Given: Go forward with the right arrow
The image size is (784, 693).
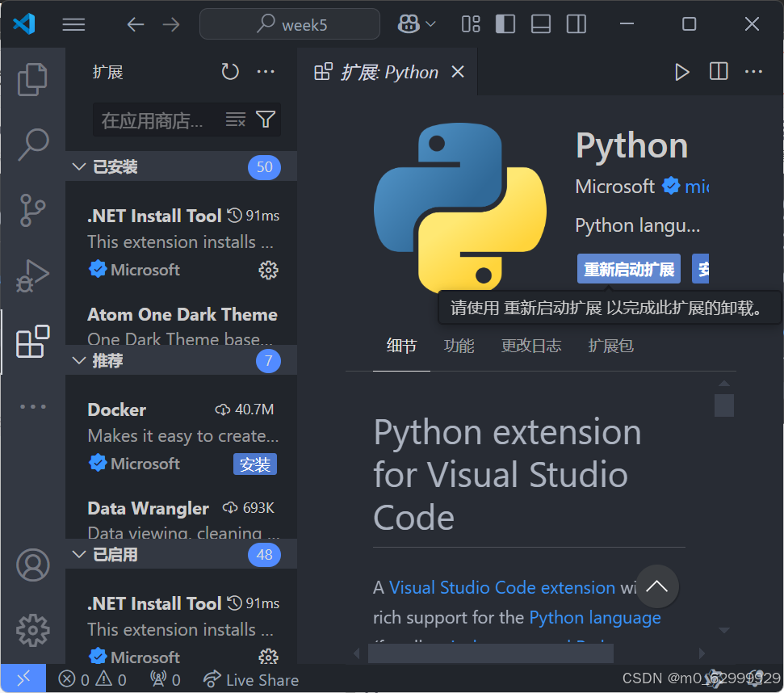Looking at the screenshot, I should coord(171,24).
